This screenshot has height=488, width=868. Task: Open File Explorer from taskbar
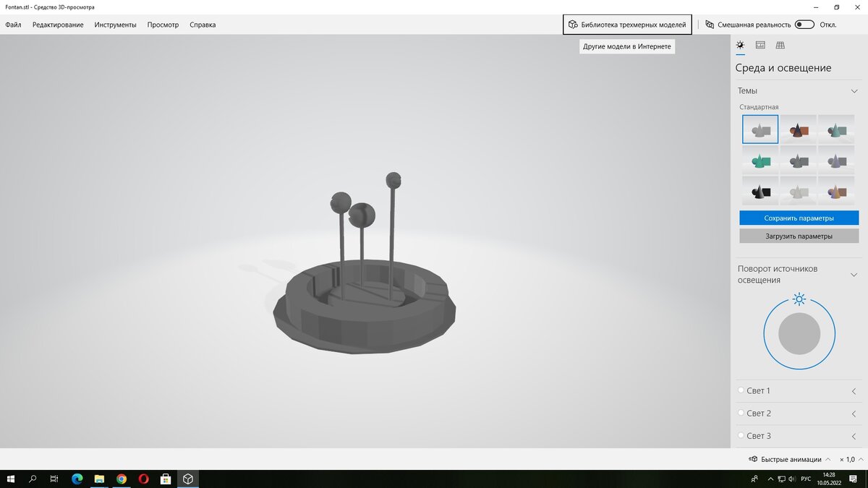(x=99, y=479)
